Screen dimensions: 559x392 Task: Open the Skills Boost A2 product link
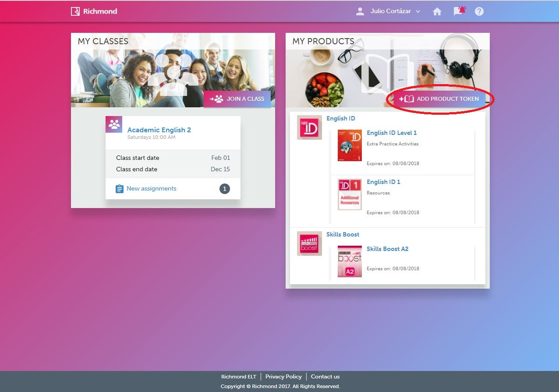(387, 249)
